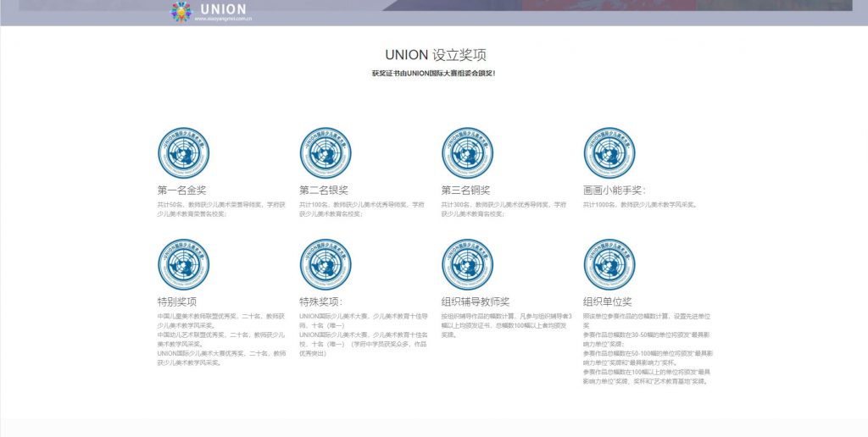
Task: Click the heading 组织单位奖
Action: [x=607, y=302]
